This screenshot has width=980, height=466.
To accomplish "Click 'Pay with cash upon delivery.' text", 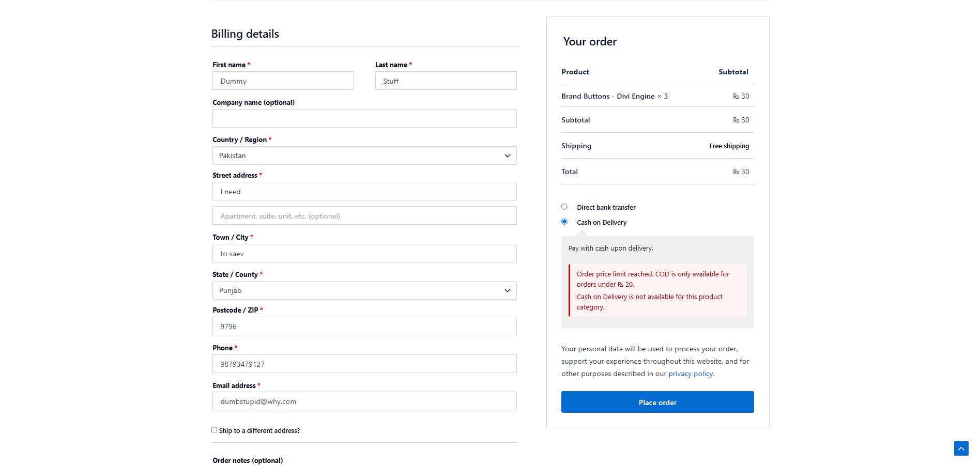I will (x=610, y=248).
